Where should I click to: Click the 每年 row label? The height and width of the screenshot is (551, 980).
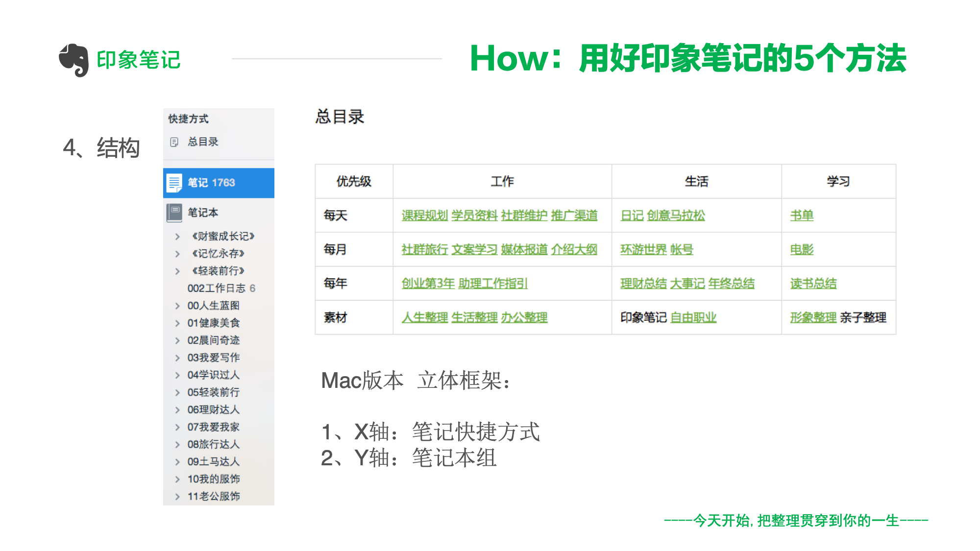pyautogui.click(x=336, y=283)
